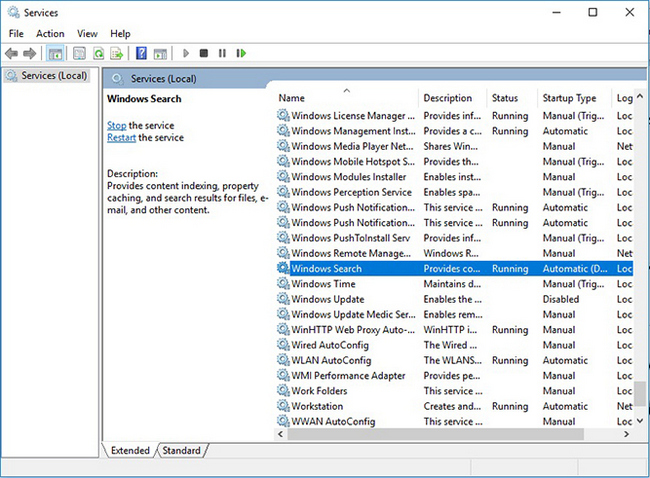
Task: Click the Forward arrow toolbar icon
Action: click(30, 53)
